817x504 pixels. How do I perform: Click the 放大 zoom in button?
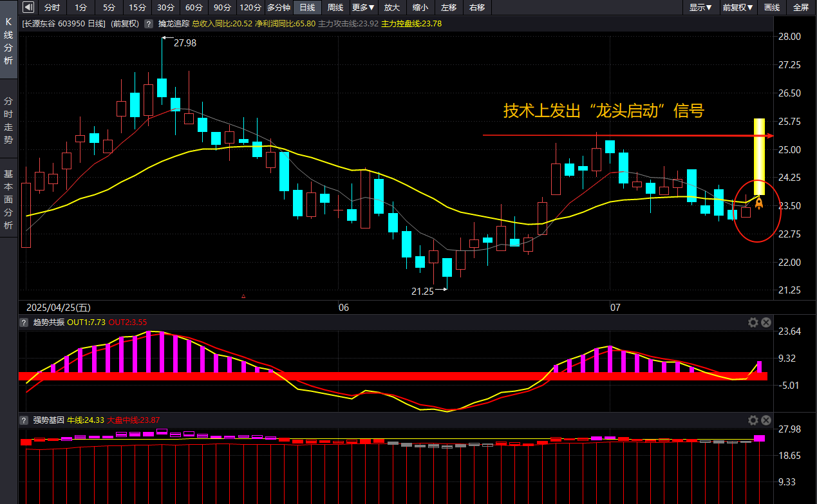click(x=392, y=8)
